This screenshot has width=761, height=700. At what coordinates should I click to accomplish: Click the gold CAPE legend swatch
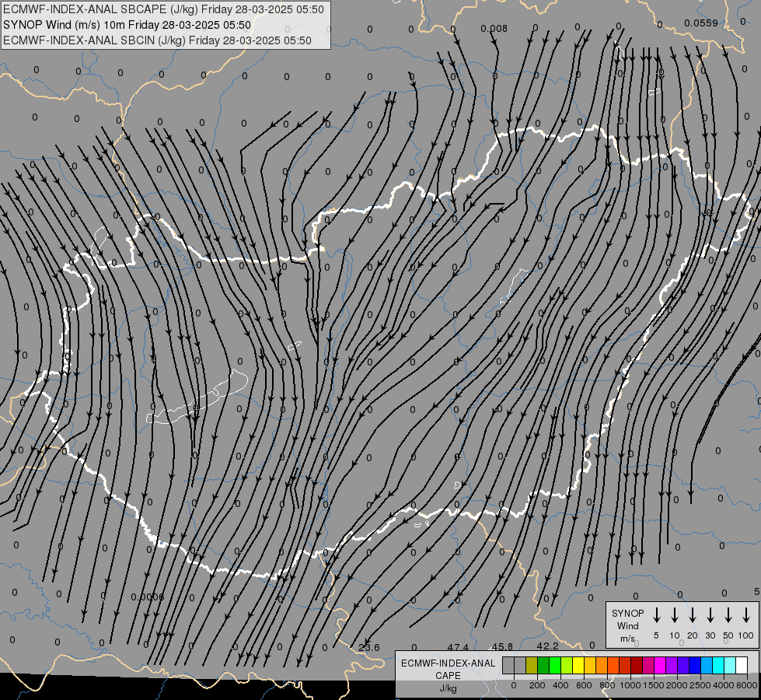[590, 665]
